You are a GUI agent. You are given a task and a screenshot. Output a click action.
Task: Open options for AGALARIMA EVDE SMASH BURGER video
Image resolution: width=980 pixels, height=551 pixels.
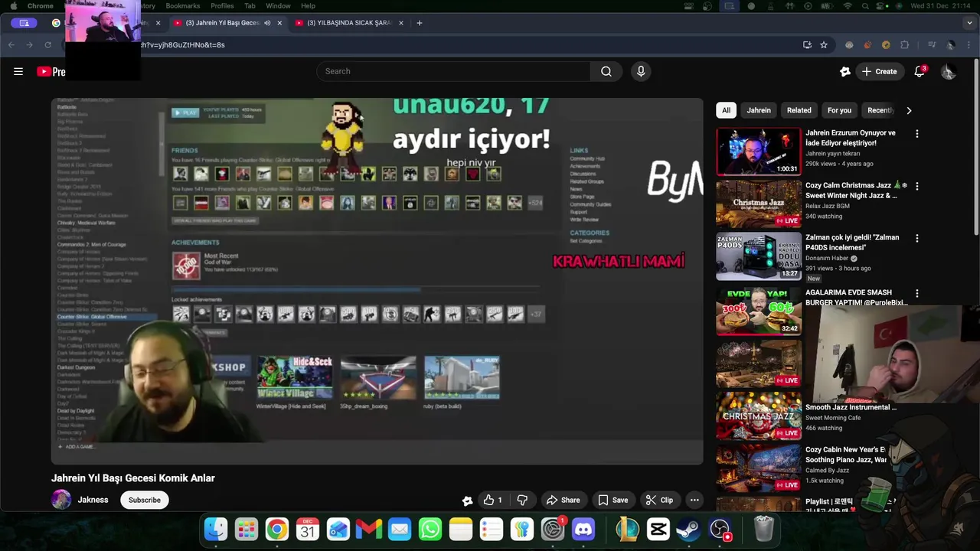917,293
